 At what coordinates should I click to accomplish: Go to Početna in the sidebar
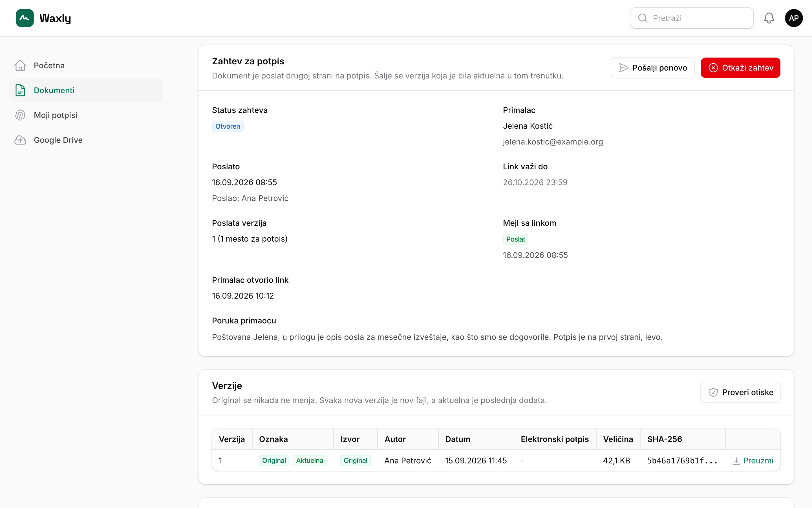(86, 65)
